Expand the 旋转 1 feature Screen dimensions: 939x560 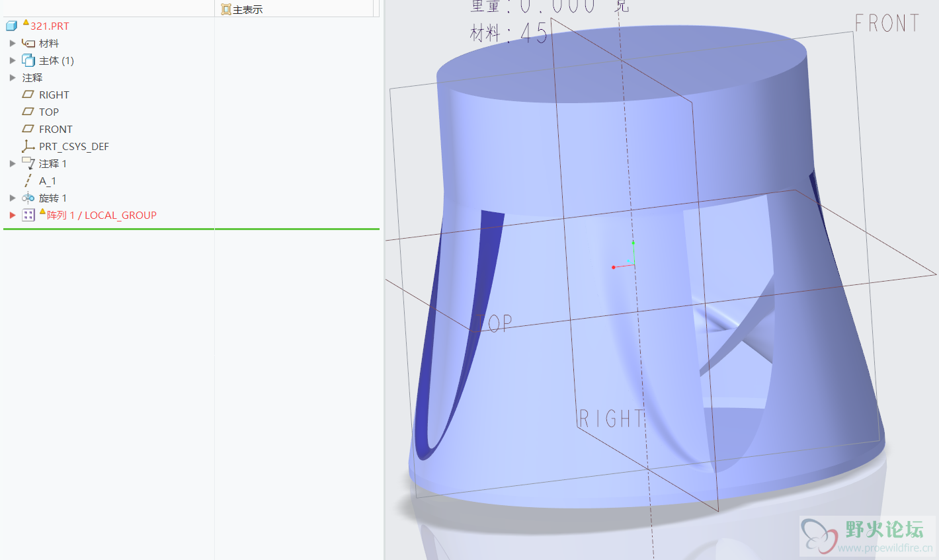tap(13, 198)
